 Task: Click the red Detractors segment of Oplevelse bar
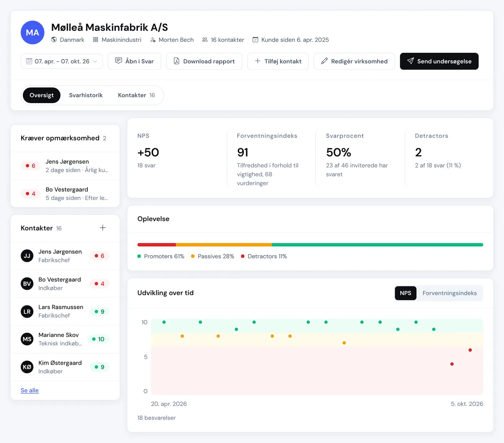point(157,245)
